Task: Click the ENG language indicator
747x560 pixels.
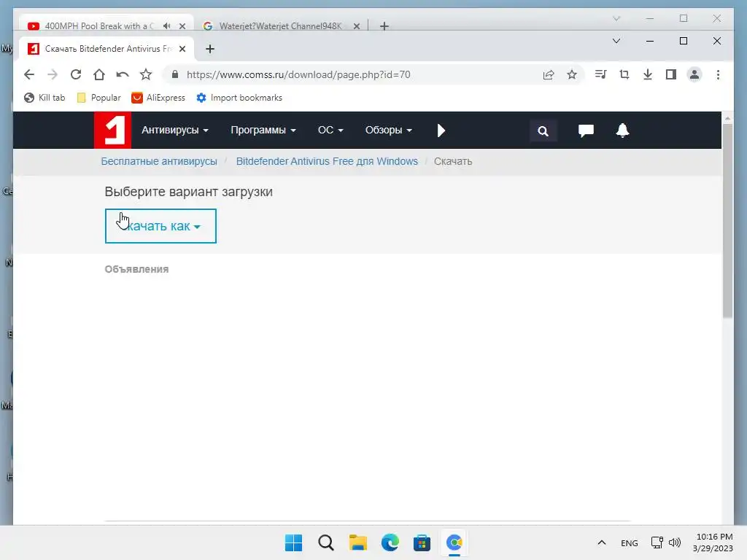Action: pos(630,542)
